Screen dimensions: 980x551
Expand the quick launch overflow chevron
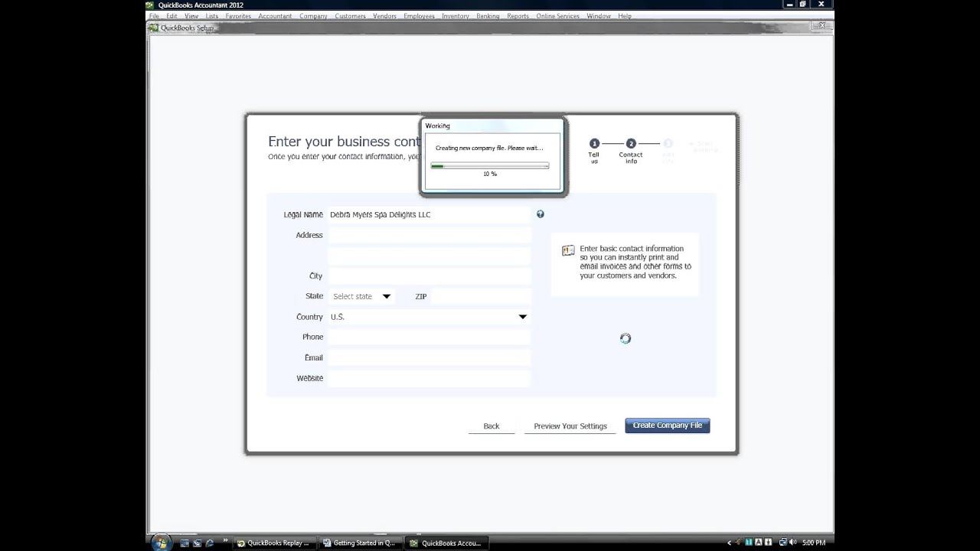point(225,542)
